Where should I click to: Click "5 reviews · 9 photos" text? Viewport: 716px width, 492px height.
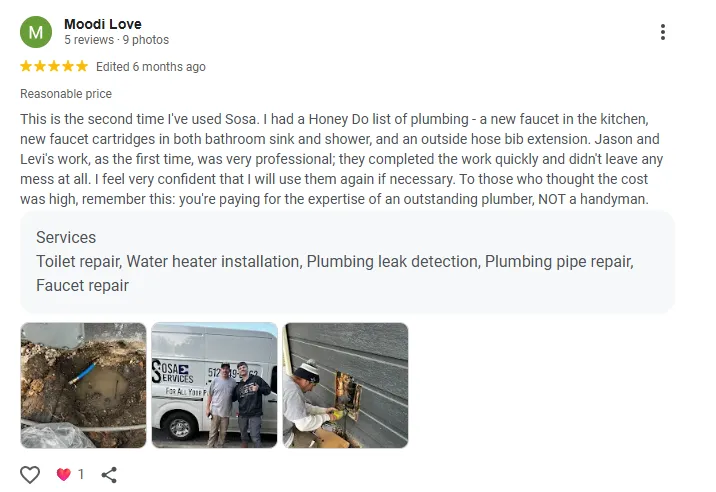click(x=116, y=41)
